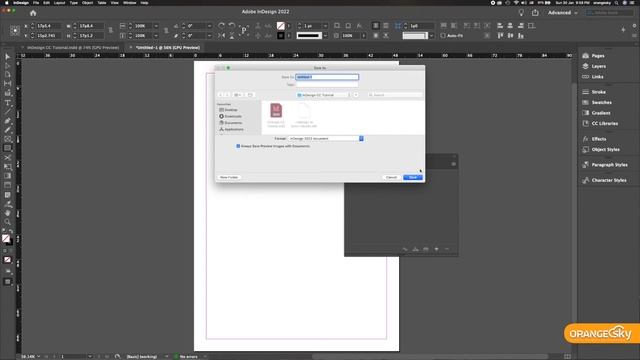The image size is (640, 360).
Task: Open the Window menu
Action: [x=129, y=2]
